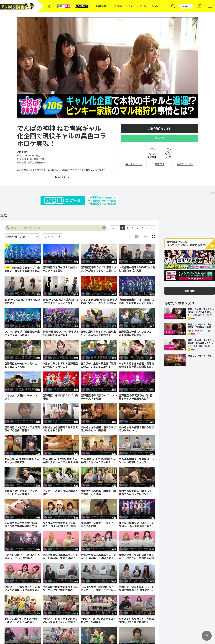Open 番組関連グッズ テレアサグッズONLINE banner
Viewport: 215px width, 644px height.
(x=190, y=243)
